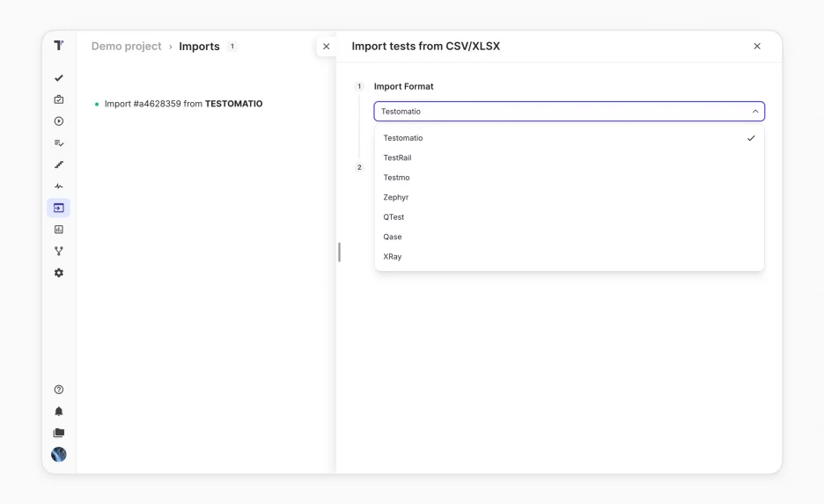Open Demo project breadcrumb link

pos(126,47)
